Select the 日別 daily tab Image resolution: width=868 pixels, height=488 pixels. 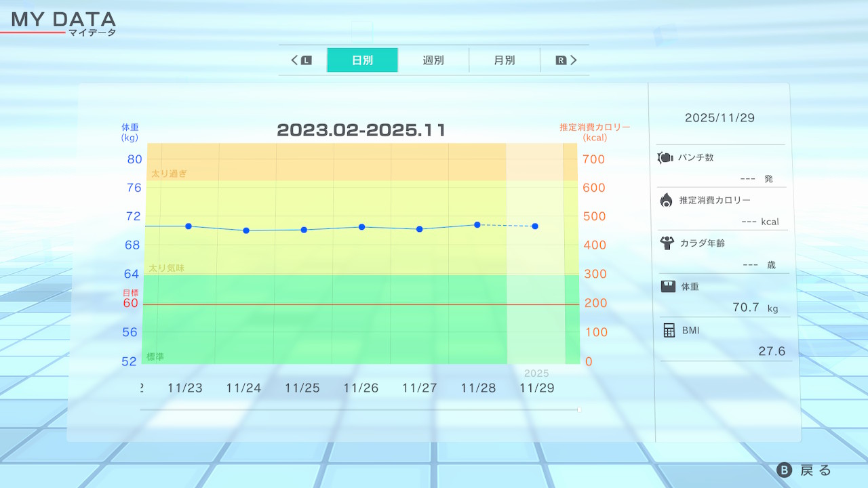[x=362, y=60]
